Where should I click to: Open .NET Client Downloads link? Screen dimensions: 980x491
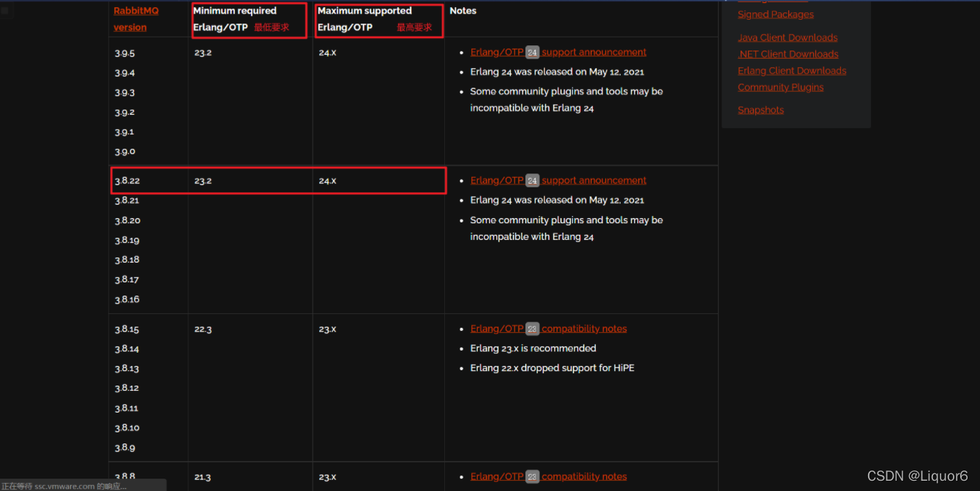tap(788, 54)
